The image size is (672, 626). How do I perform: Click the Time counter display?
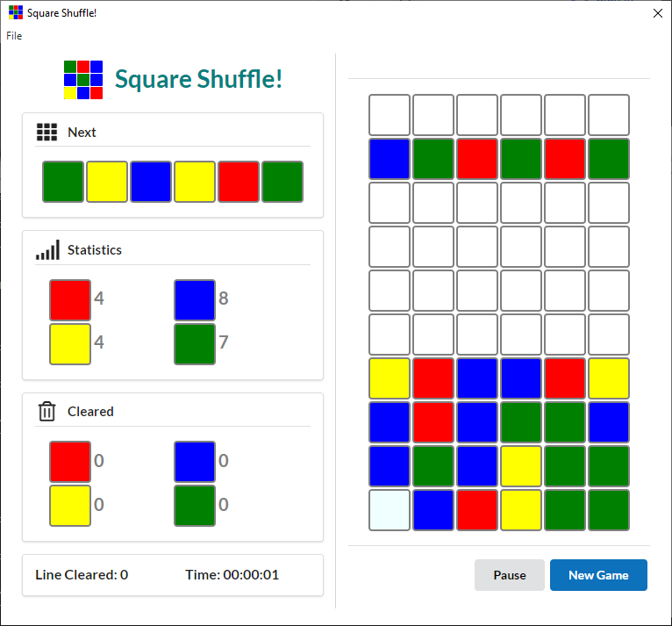coord(232,575)
